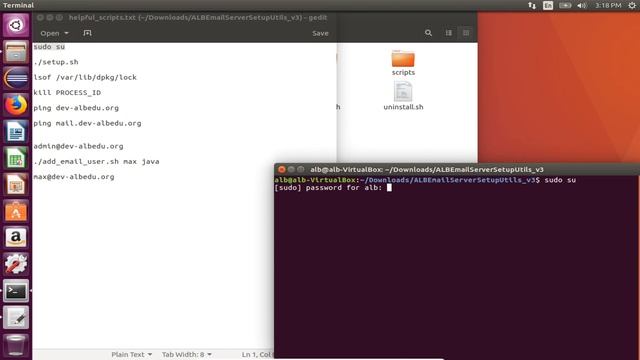Click 'max@dev-albedu.org' line in gedit
The width and height of the screenshot is (640, 360).
tap(74, 177)
